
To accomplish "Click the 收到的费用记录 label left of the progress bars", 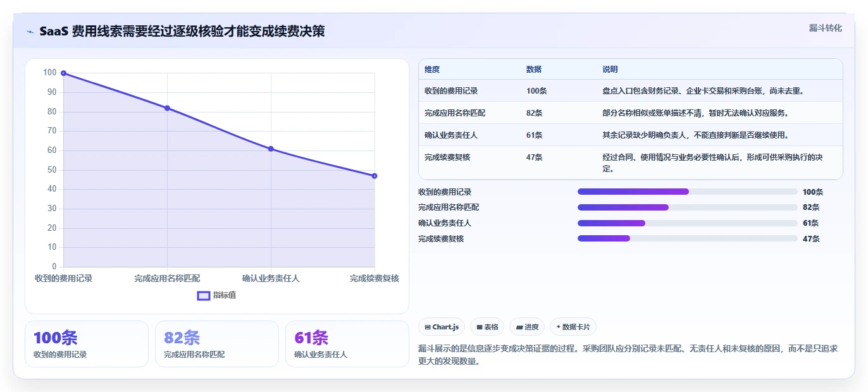I will (445, 192).
